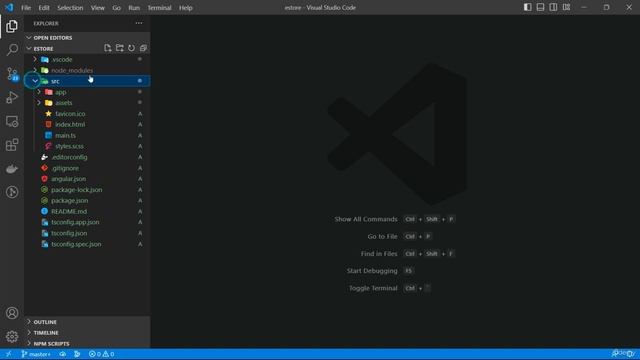The width and height of the screenshot is (640, 360).
Task: Expand the NPM SCRIPTS section
Action: coord(87,344)
